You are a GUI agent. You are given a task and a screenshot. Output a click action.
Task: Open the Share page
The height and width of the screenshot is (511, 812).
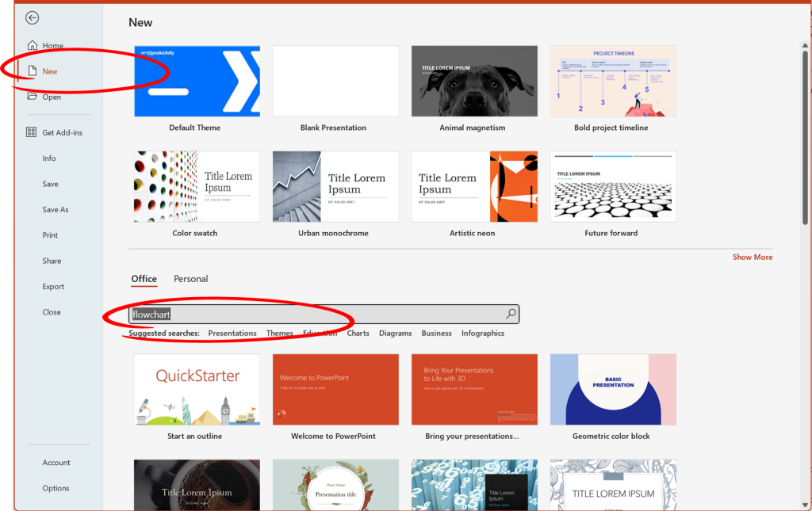point(52,261)
